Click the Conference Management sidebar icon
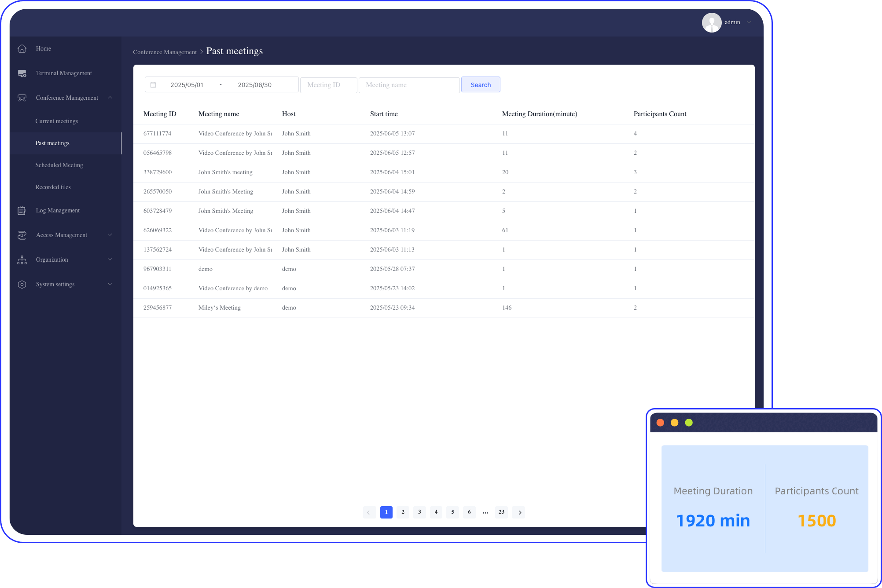Viewport: 882px width, 588px height. pyautogui.click(x=22, y=98)
